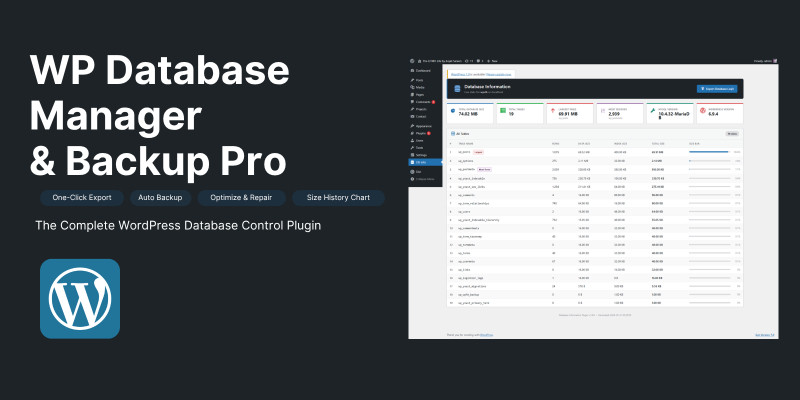Open Settings in the WordPress sidebar
Viewport: 800px width, 400px height.
tap(421, 155)
